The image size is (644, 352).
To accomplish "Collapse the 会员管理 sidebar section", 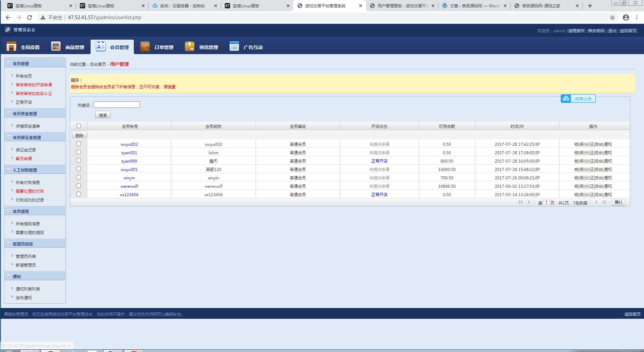I will pyautogui.click(x=9, y=62).
